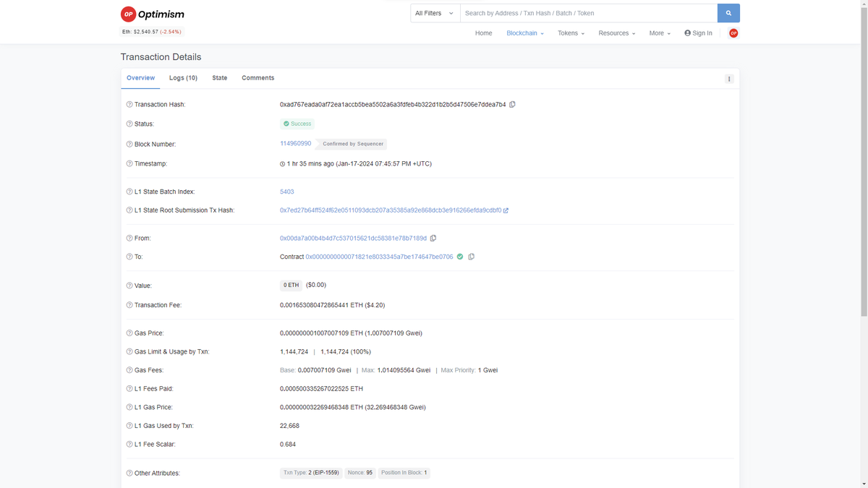Open L1 State Root Submission Tx in new window icon

coord(506,210)
